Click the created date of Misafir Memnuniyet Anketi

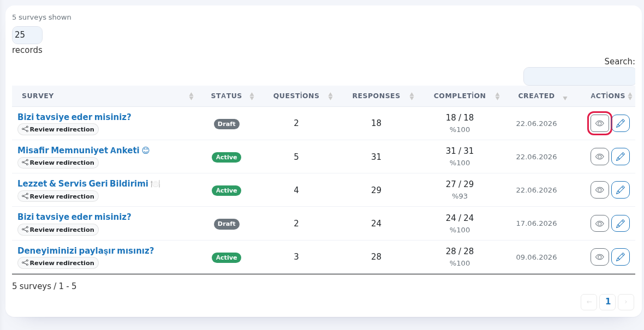click(536, 157)
